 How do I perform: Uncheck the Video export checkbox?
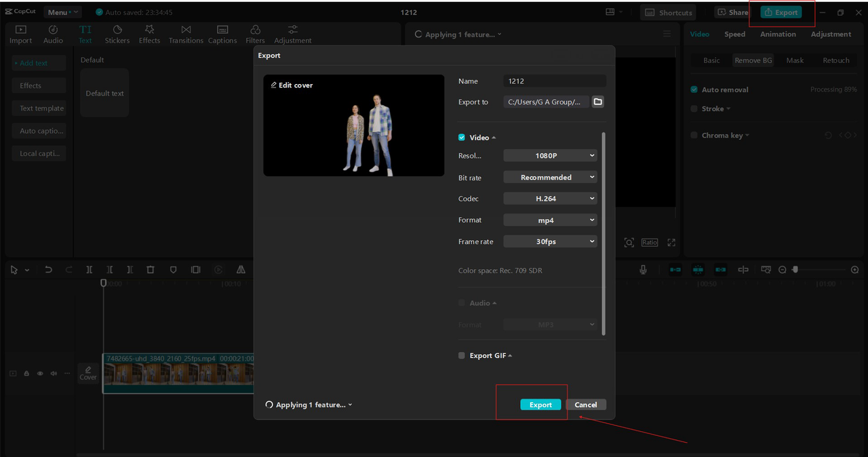[462, 138]
